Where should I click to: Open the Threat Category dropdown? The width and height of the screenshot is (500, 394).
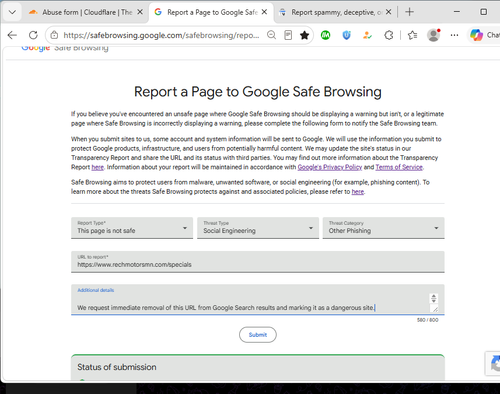(383, 228)
